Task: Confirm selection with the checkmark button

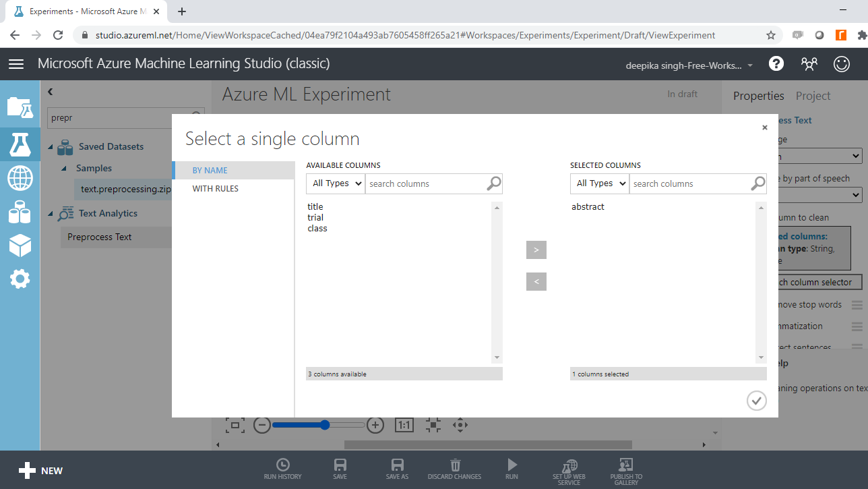Action: point(757,401)
